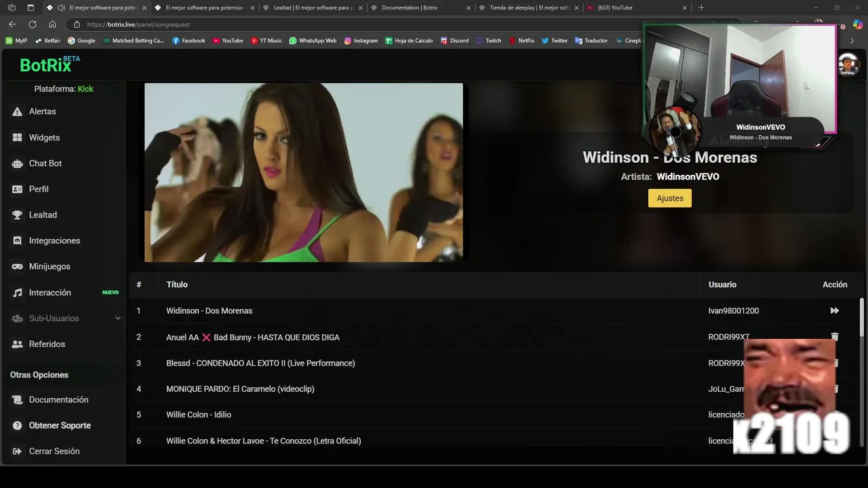Open the Netflix bookmark
868x488 pixels.
(521, 41)
